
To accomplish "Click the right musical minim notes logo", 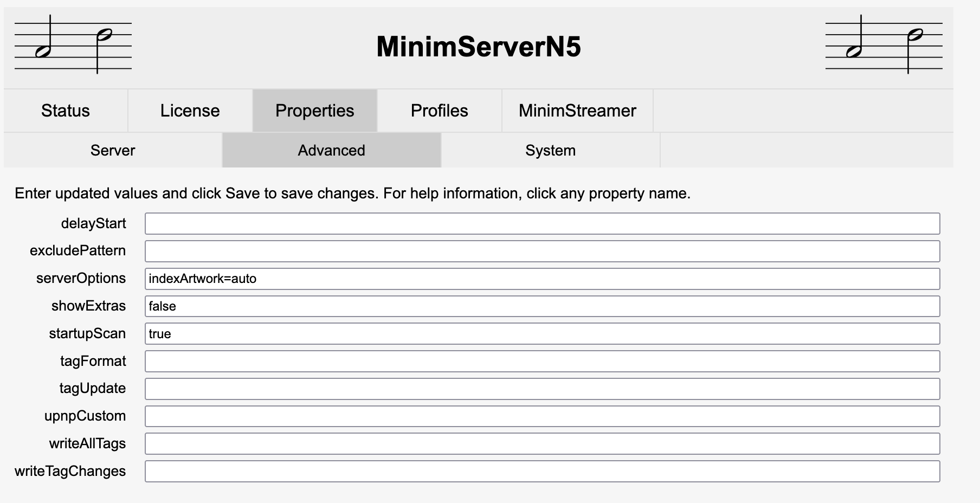I will tap(884, 44).
